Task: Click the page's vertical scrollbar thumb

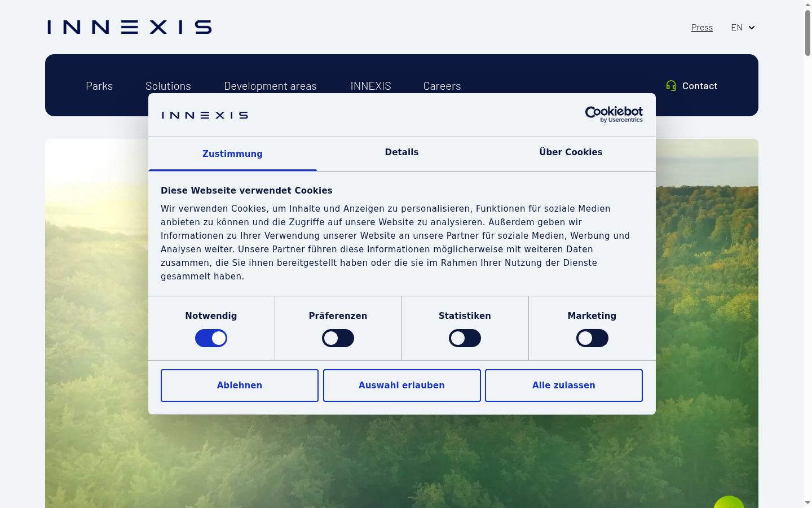Action: [x=807, y=33]
